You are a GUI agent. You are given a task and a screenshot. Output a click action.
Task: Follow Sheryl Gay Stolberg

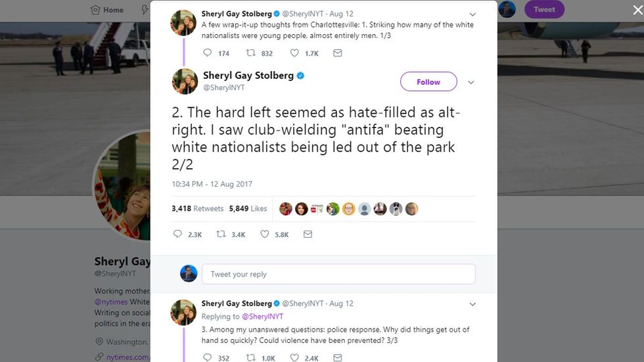point(428,82)
